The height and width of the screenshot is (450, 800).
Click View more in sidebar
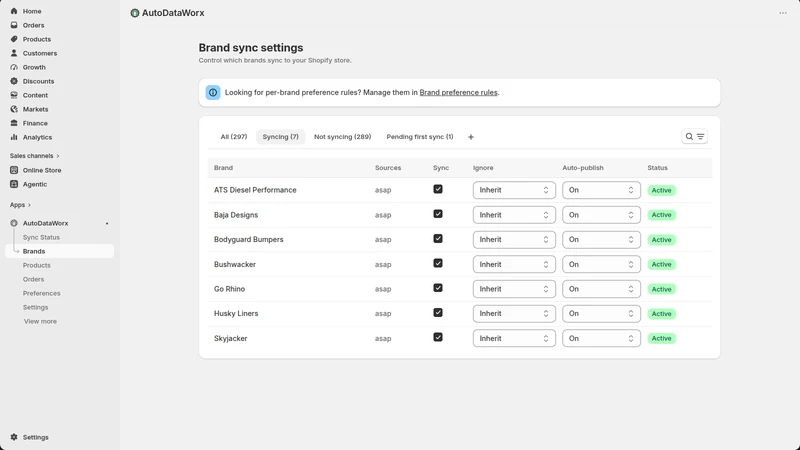tap(40, 321)
